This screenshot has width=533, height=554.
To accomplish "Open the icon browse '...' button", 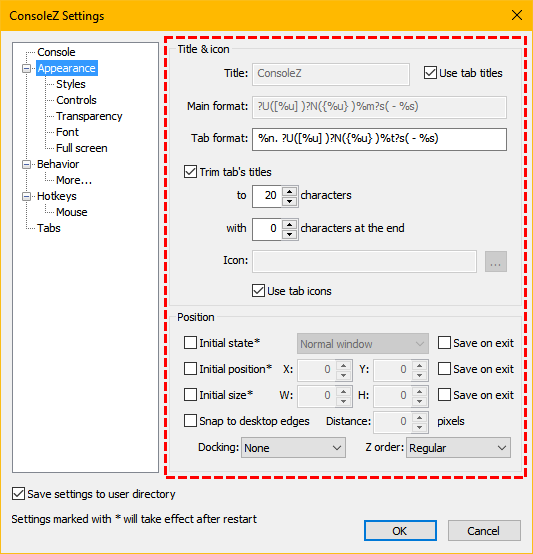I will pyautogui.click(x=496, y=261).
